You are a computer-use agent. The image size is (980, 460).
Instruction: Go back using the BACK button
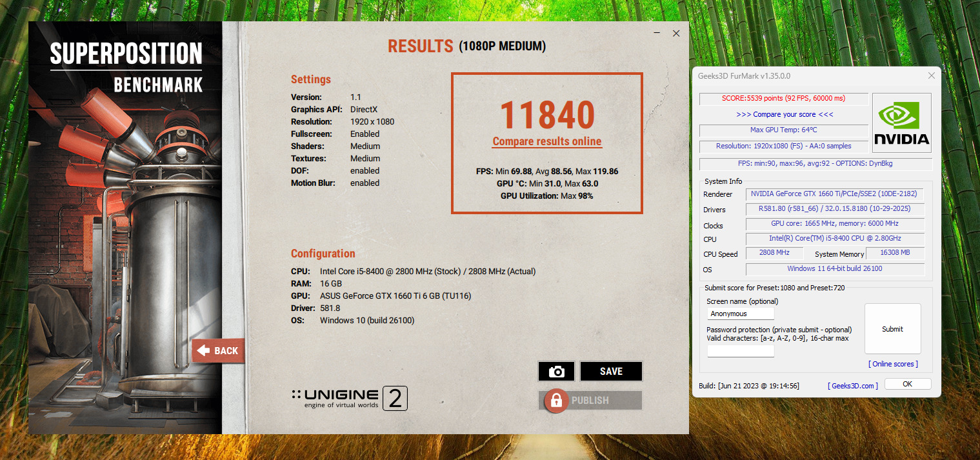point(218,351)
